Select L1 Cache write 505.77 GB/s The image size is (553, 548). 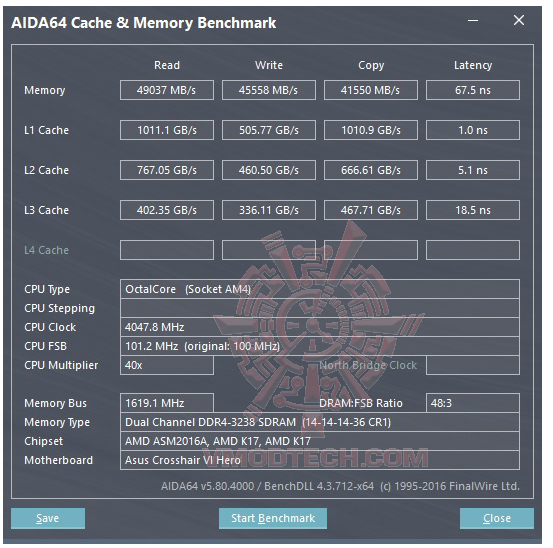[x=269, y=130]
